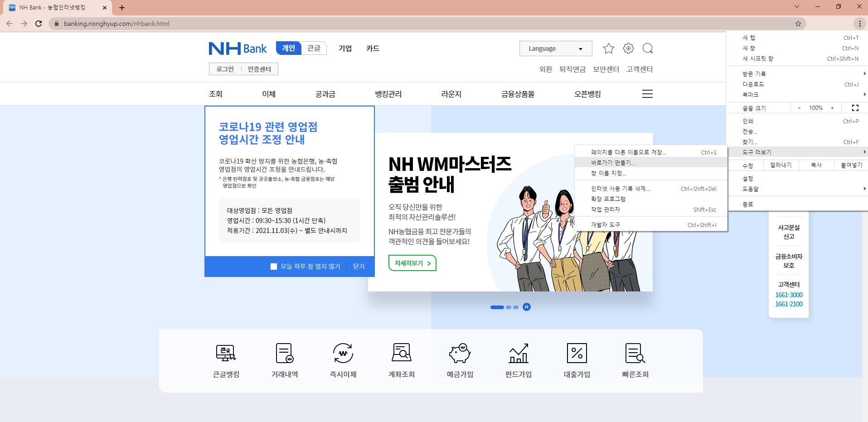Click the site lock icon in address bar
The height and width of the screenshot is (422, 868).
57,24
